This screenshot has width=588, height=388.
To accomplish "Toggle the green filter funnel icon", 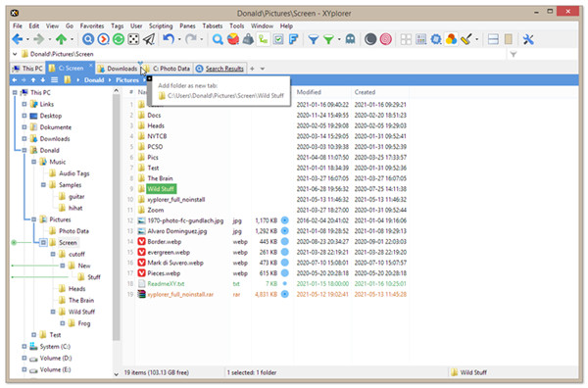I will coord(328,39).
